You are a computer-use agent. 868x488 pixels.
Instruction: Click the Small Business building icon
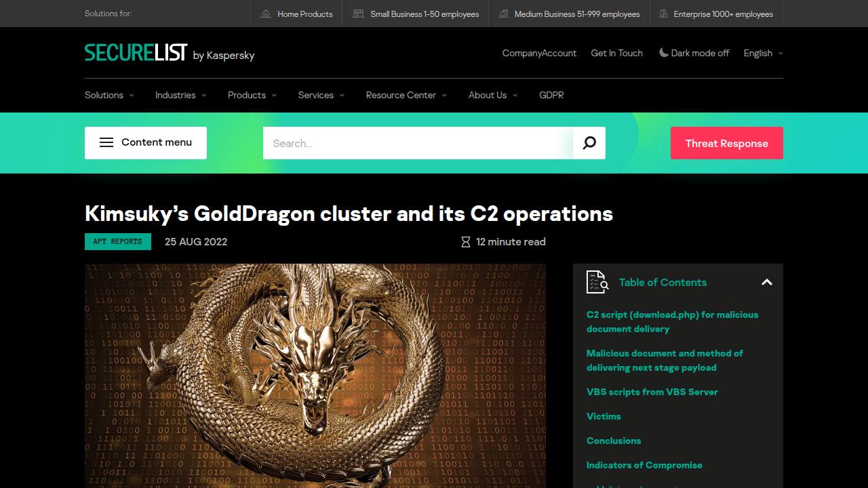(358, 14)
